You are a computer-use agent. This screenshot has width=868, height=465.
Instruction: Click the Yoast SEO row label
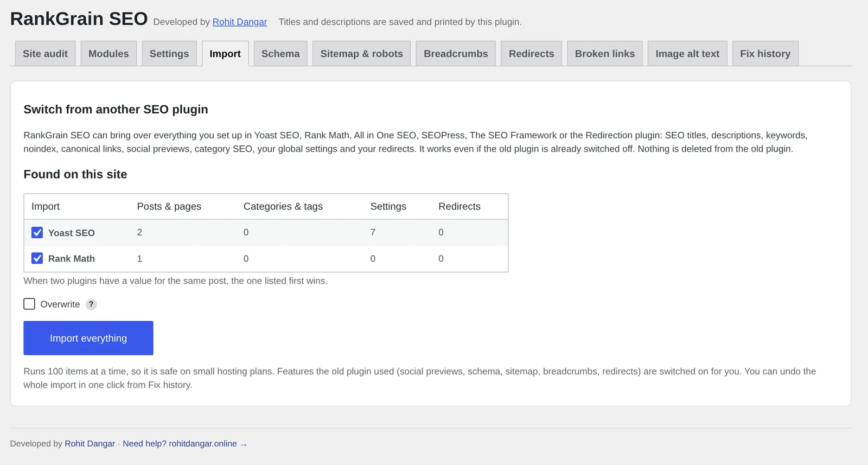click(x=72, y=233)
